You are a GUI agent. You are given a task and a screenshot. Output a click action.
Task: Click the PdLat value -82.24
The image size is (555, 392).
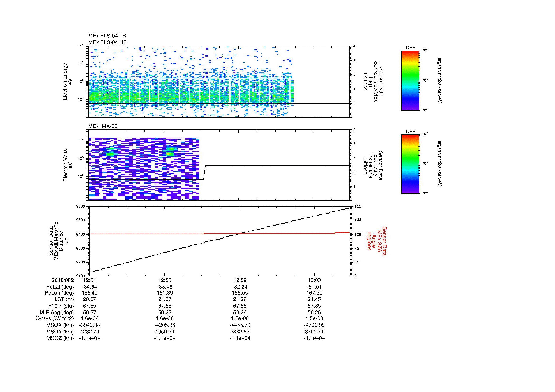pyautogui.click(x=240, y=287)
